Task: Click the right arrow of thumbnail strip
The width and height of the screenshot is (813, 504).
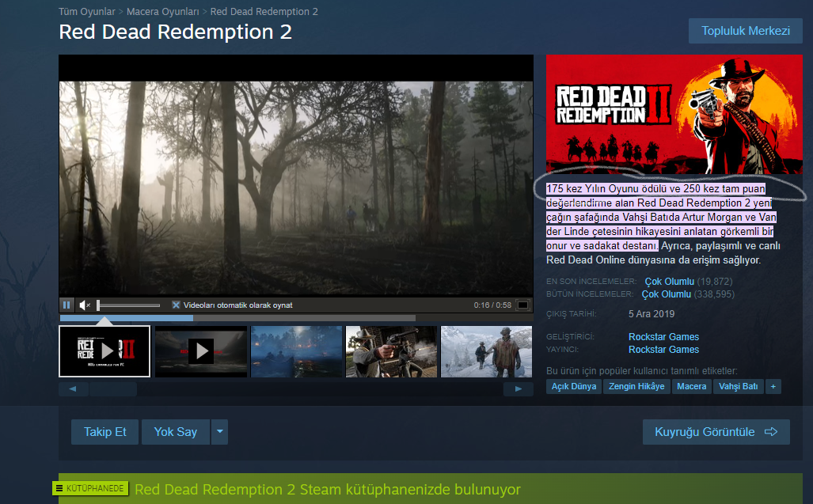Action: point(518,389)
